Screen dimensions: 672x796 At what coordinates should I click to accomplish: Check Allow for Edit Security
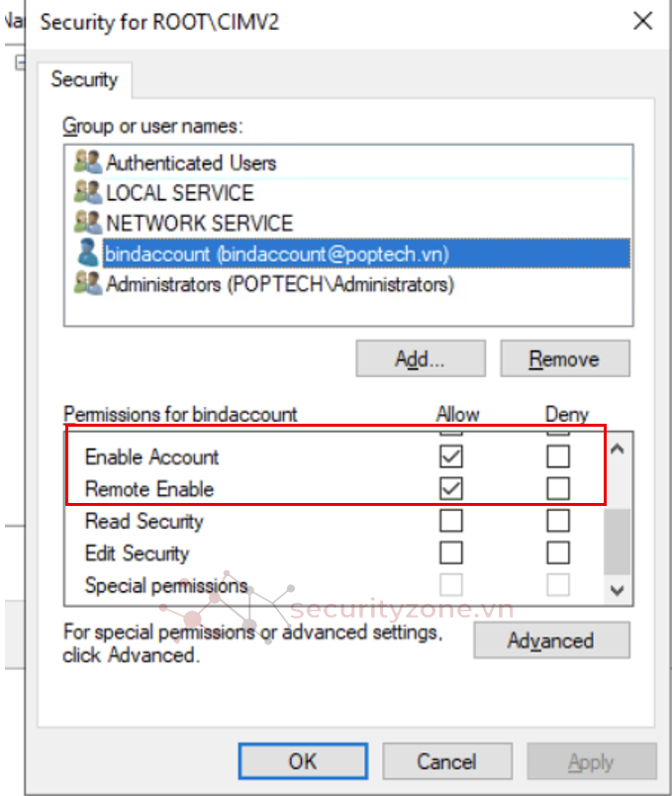pyautogui.click(x=451, y=551)
